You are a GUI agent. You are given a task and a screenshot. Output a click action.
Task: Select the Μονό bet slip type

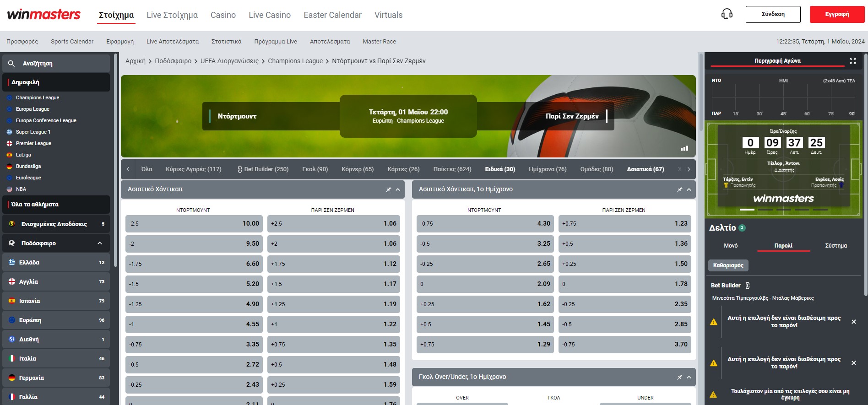731,246
